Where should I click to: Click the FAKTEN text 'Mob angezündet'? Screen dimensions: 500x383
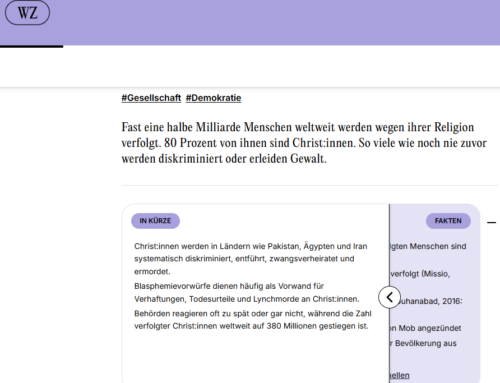[x=430, y=328]
